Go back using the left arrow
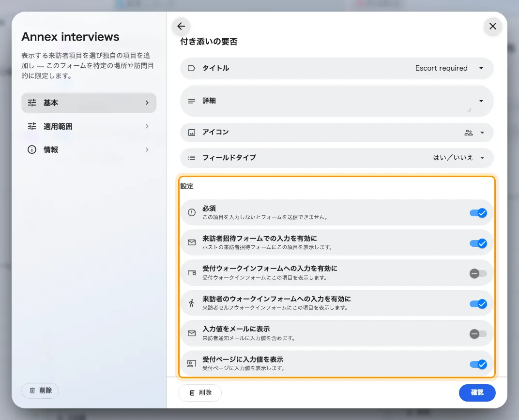This screenshot has height=420, width=519. coord(181,26)
